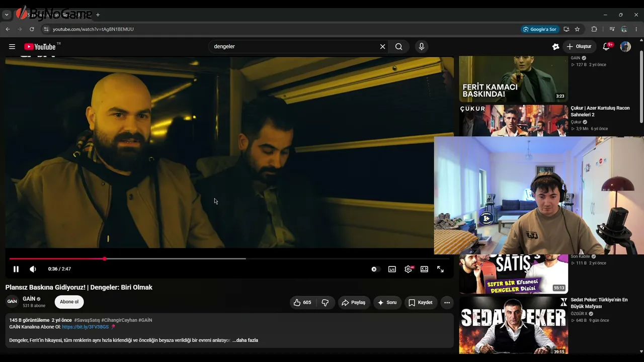Open 'Çukur | Azer Kurtuluş Racon Sahneleri 2' title
The width and height of the screenshot is (644, 362).
point(600,111)
